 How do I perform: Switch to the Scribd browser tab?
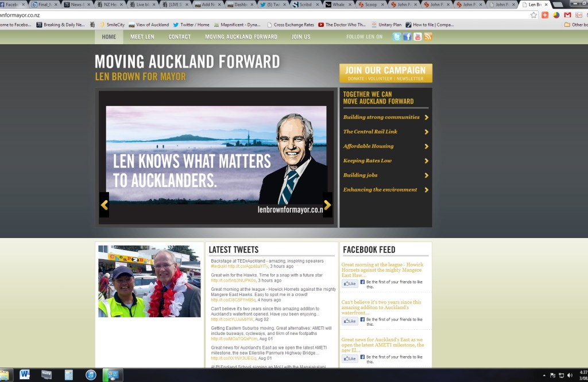coord(302,5)
